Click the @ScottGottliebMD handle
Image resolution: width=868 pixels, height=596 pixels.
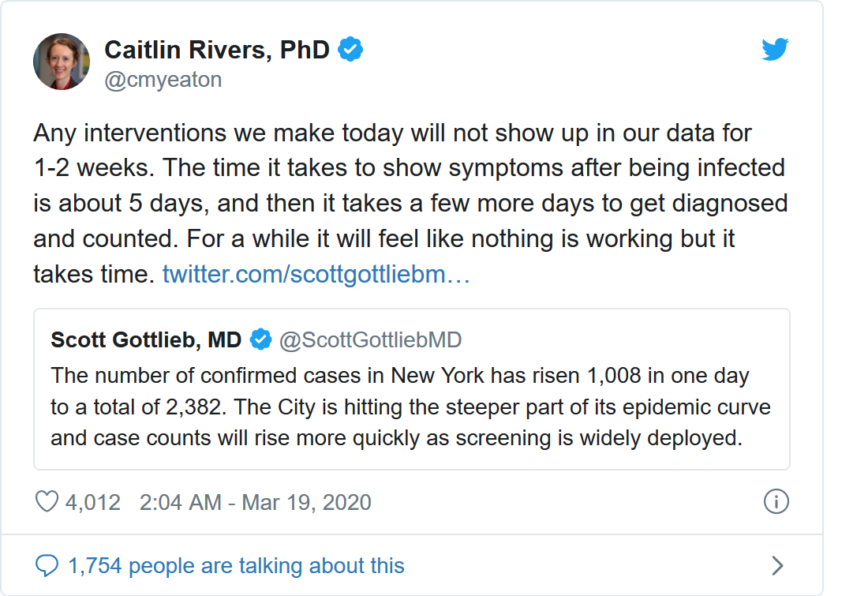click(x=370, y=340)
